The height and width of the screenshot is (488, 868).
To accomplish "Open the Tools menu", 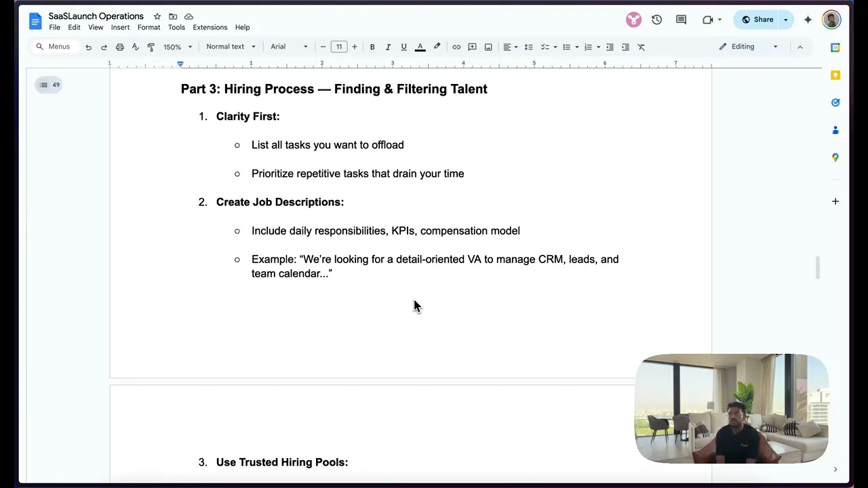I will click(176, 28).
